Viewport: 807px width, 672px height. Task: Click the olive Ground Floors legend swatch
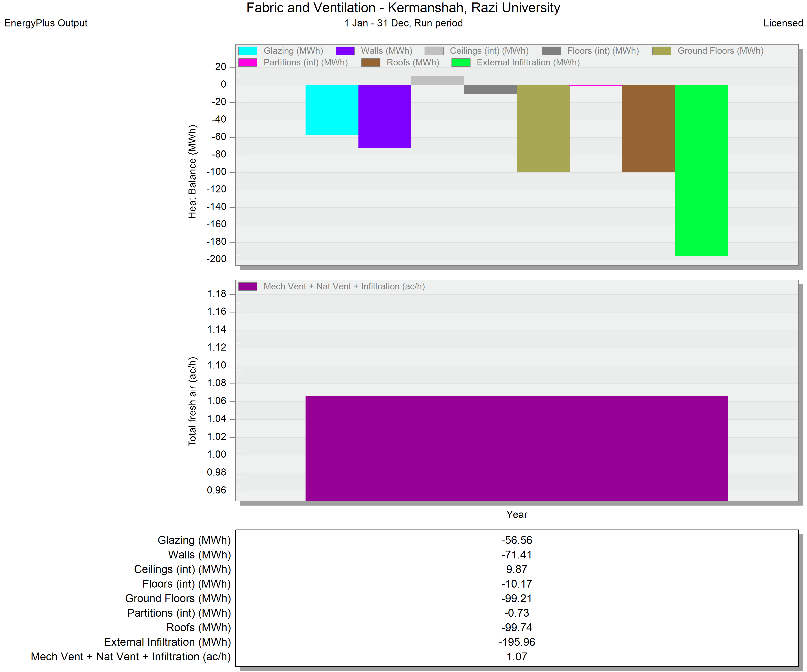coord(662,51)
